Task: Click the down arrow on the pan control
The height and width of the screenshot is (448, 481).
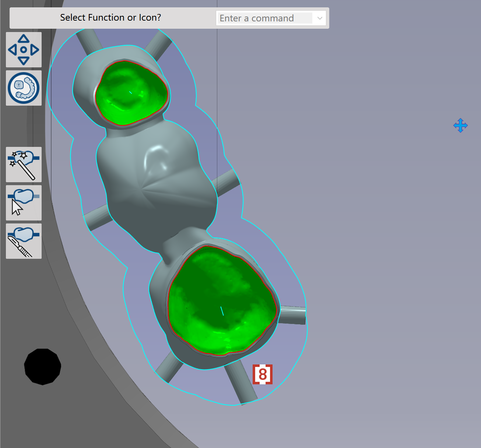Action: coord(24,61)
